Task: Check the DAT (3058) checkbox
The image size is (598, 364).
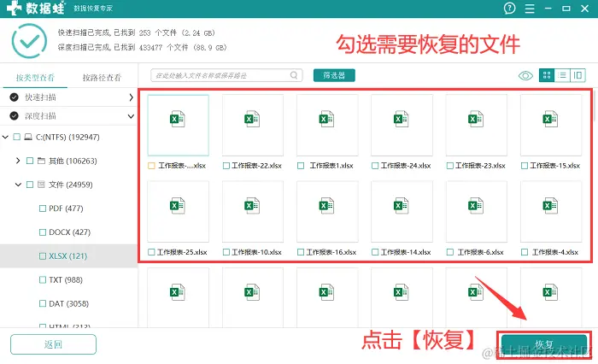Action: 43,303
